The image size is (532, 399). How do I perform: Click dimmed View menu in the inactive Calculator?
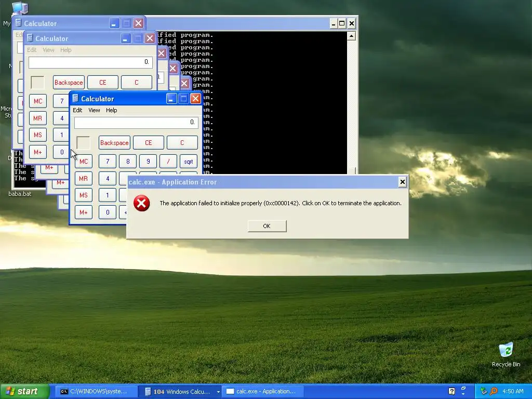click(48, 50)
